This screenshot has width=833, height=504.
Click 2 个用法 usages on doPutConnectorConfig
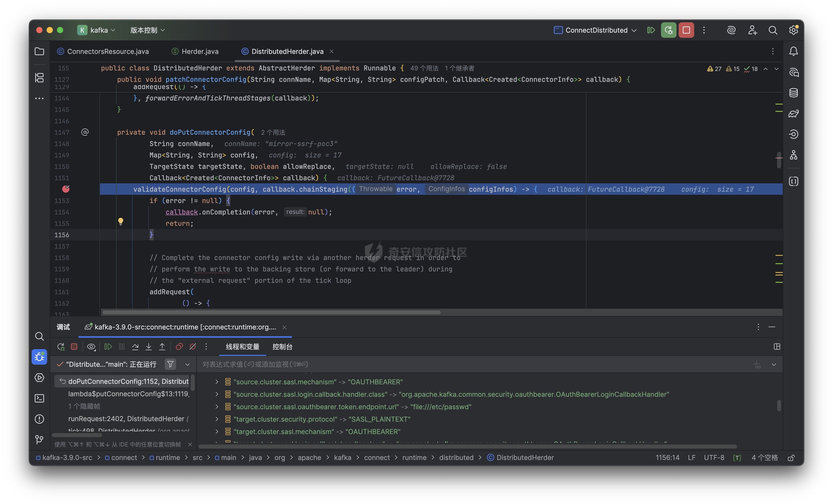point(273,132)
